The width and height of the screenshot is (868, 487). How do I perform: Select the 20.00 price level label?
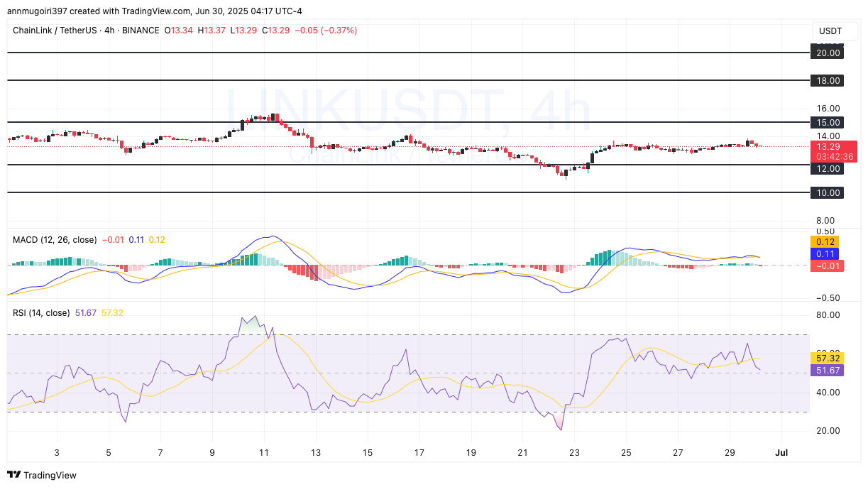pyautogui.click(x=828, y=53)
